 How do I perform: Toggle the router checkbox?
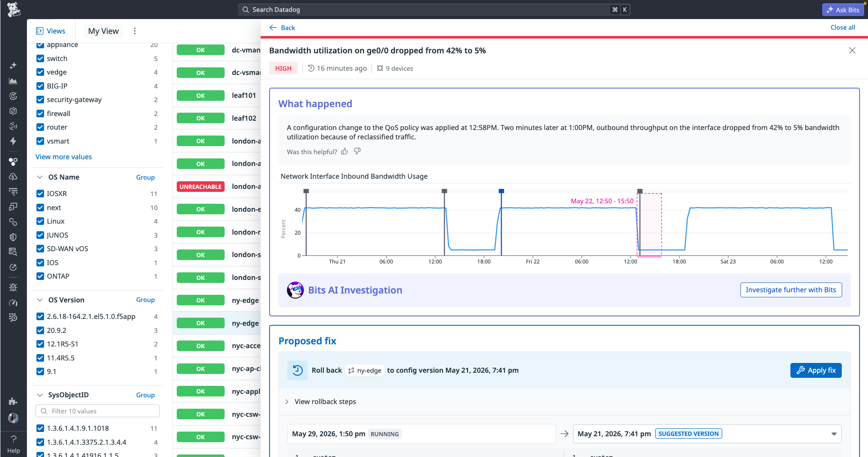click(x=40, y=127)
